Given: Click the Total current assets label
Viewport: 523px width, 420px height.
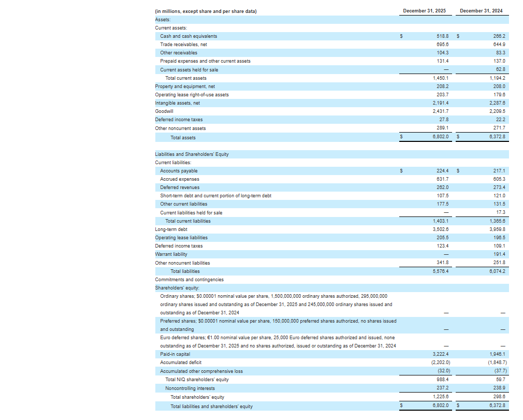Looking at the screenshot, I should tap(186, 78).
